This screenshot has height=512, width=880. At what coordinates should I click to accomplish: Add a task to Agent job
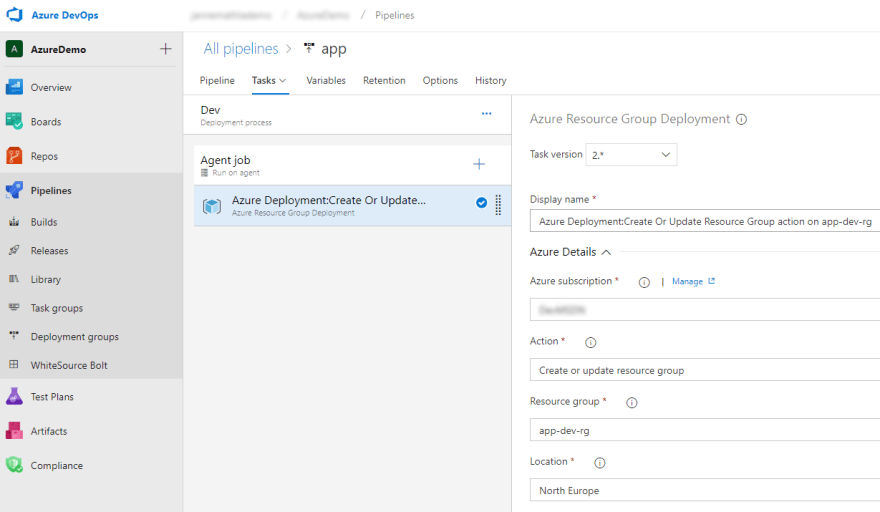(x=479, y=164)
